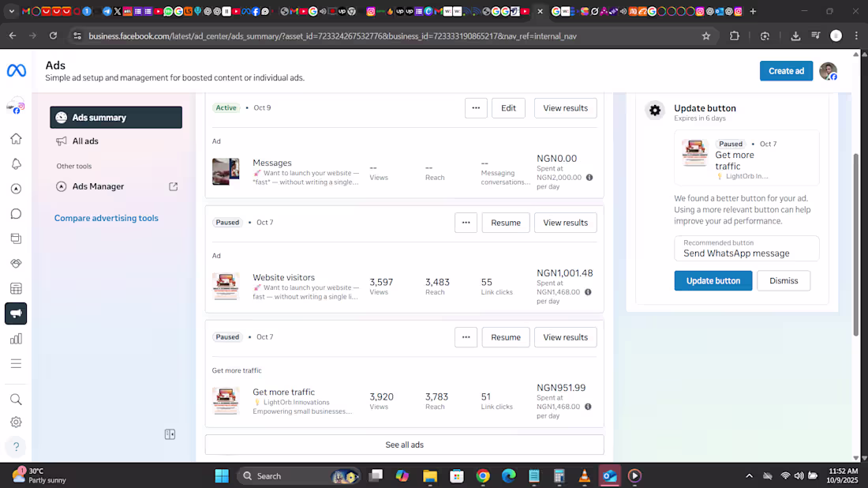The height and width of the screenshot is (488, 868).
Task: Open the compass icon in the left rail
Action: point(16,189)
